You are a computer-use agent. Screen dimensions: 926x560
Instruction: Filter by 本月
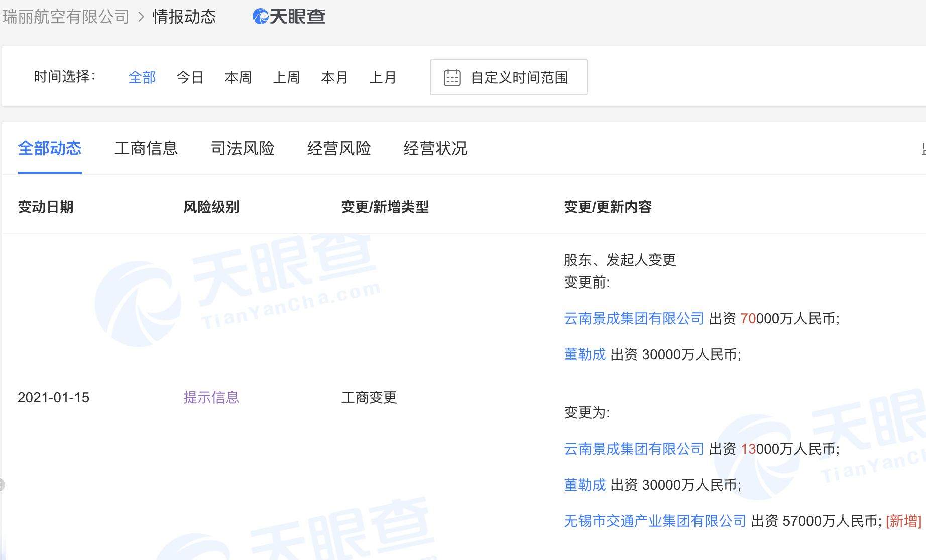click(334, 77)
